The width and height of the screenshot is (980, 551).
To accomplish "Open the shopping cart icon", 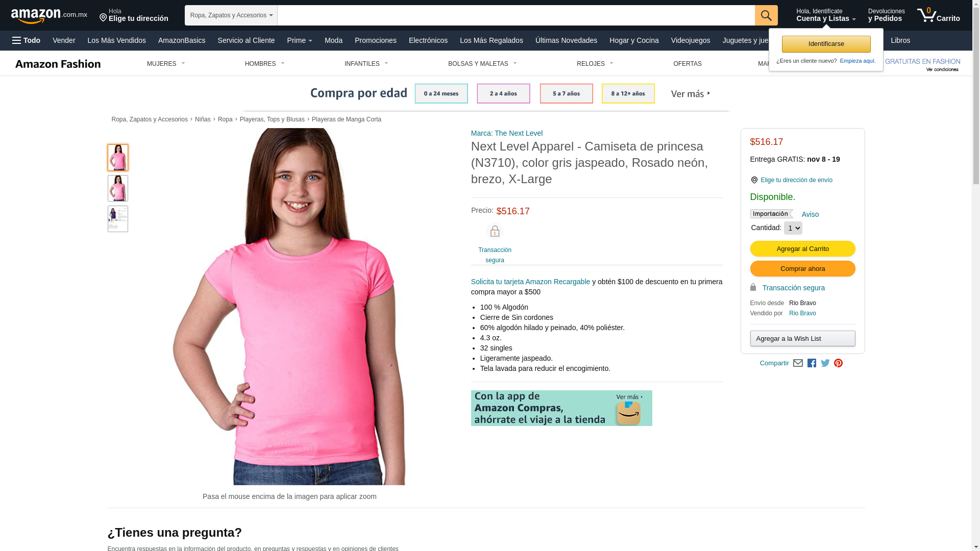I will tap(938, 15).
